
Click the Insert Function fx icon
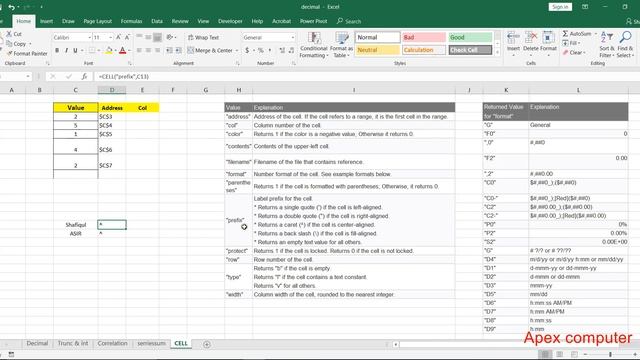coord(84,76)
